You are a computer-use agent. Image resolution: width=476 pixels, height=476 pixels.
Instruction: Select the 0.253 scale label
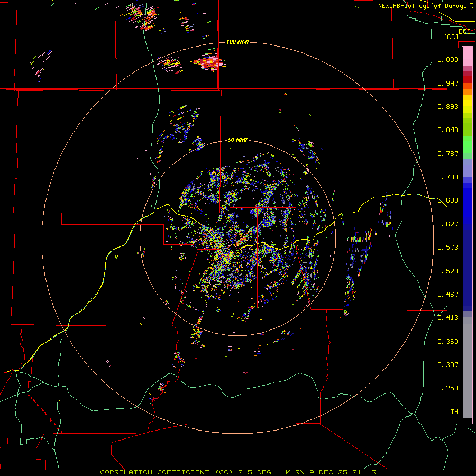(x=448, y=388)
